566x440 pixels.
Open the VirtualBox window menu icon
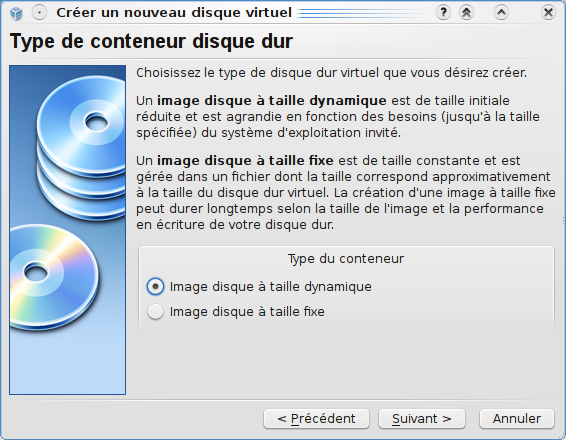point(16,13)
